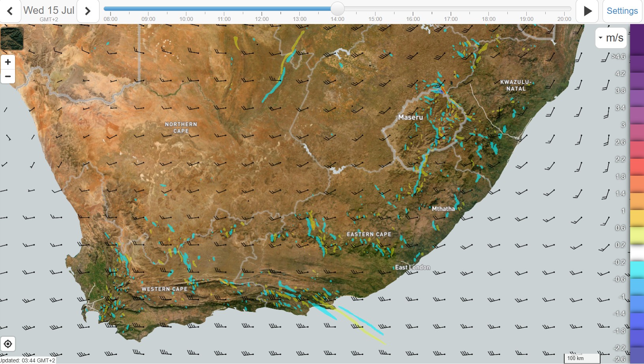This screenshot has height=364, width=644.
Task: Click the Updated 03:44 GMT+2 status text
Action: click(x=28, y=360)
